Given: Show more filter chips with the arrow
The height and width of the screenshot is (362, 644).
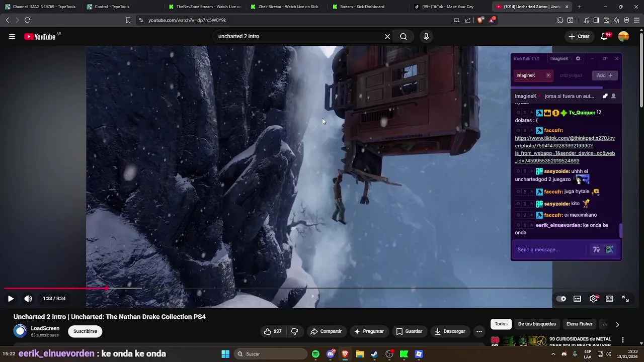Looking at the screenshot, I should [617, 324].
